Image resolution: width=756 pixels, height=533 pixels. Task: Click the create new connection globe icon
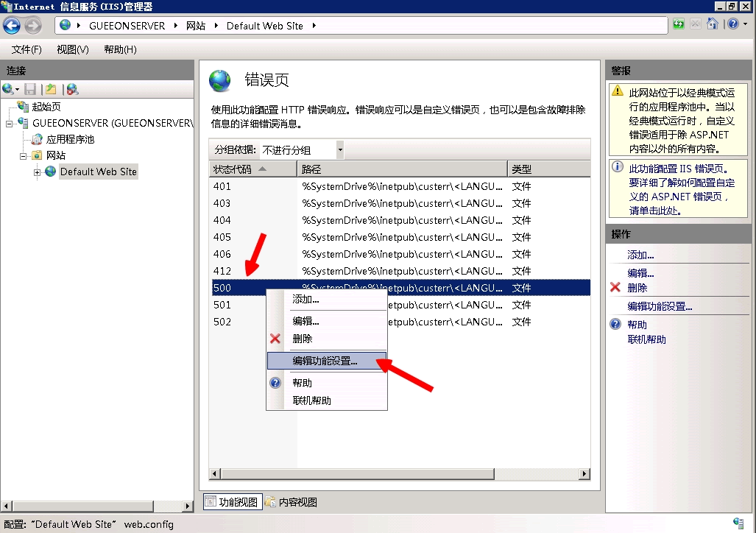tap(9, 89)
